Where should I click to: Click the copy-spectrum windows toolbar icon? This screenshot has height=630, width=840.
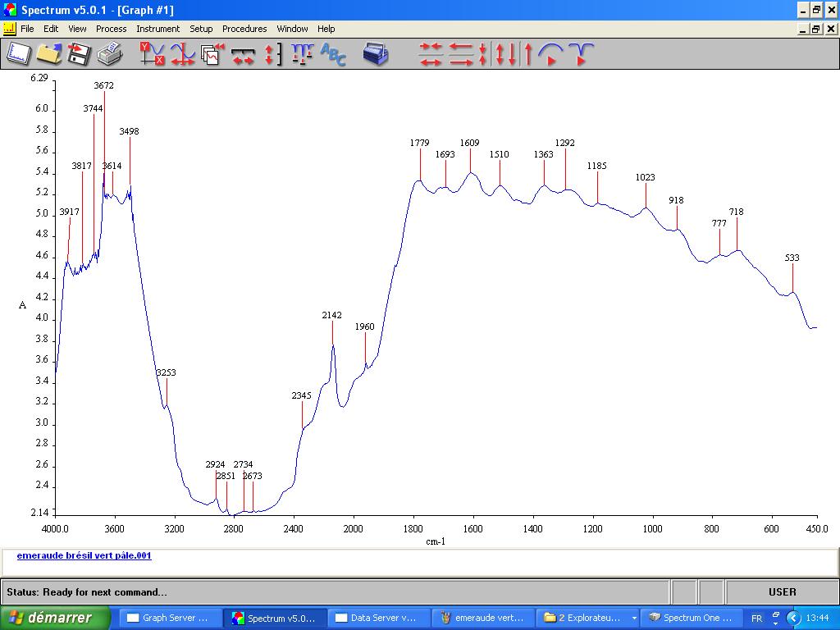[212, 54]
